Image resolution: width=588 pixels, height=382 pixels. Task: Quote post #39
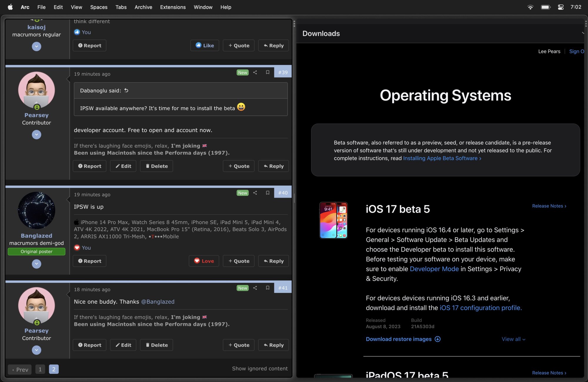[x=239, y=166]
